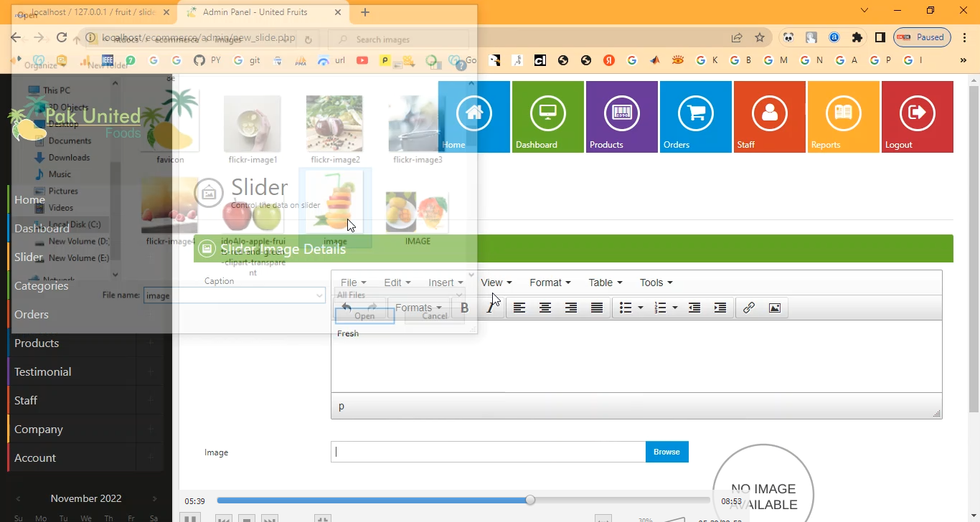Click the Image path input field

point(488,452)
